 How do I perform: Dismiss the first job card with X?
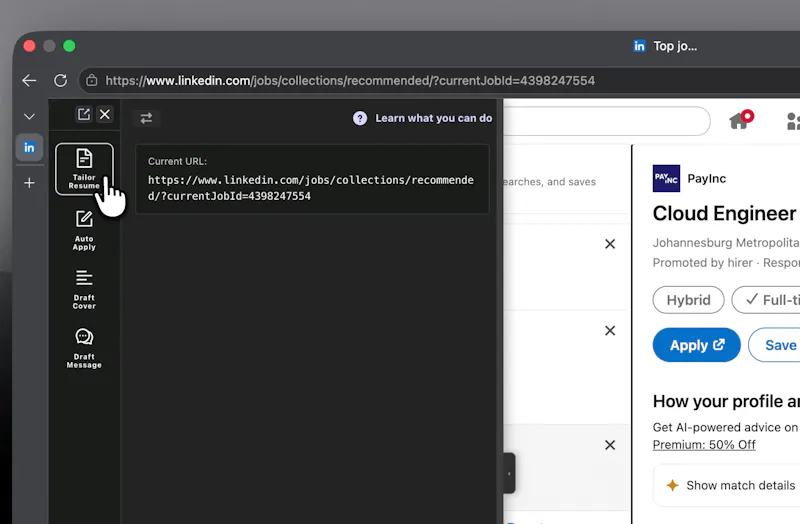point(610,244)
